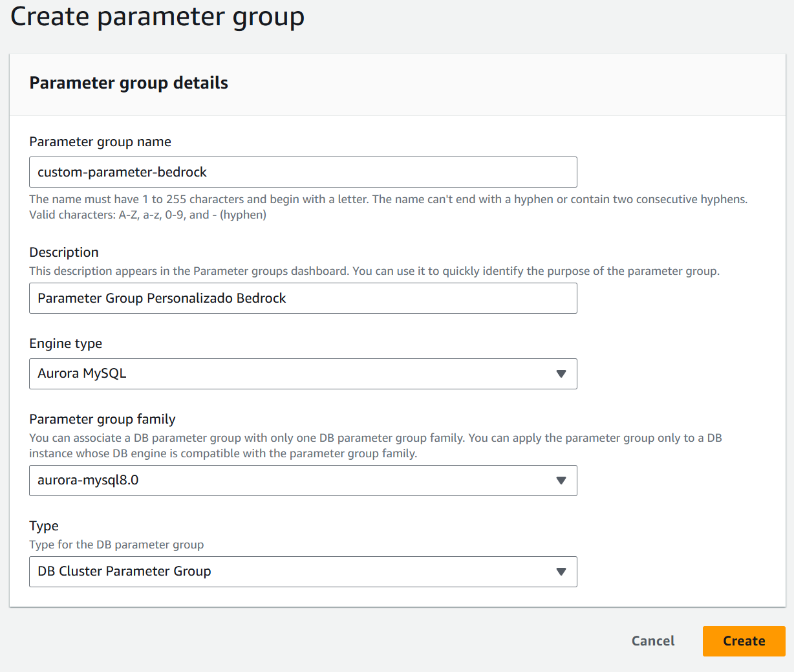Click the "Create parameter group" page title
The image size is (794, 672).
click(x=157, y=17)
